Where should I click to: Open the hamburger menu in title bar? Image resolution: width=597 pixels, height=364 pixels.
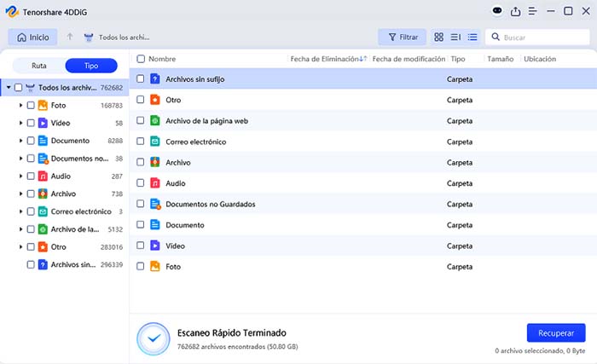point(533,11)
